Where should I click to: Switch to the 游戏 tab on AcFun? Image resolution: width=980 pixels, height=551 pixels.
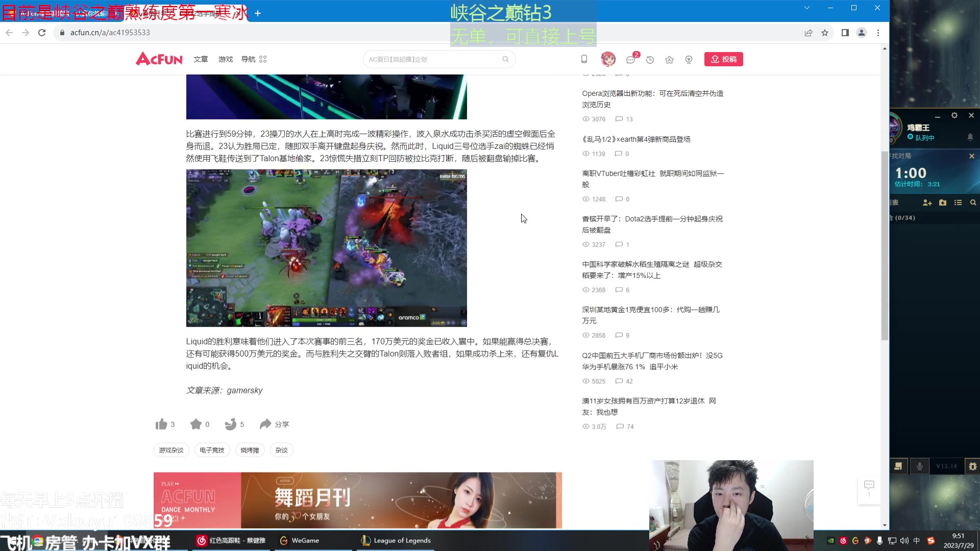[x=225, y=59]
